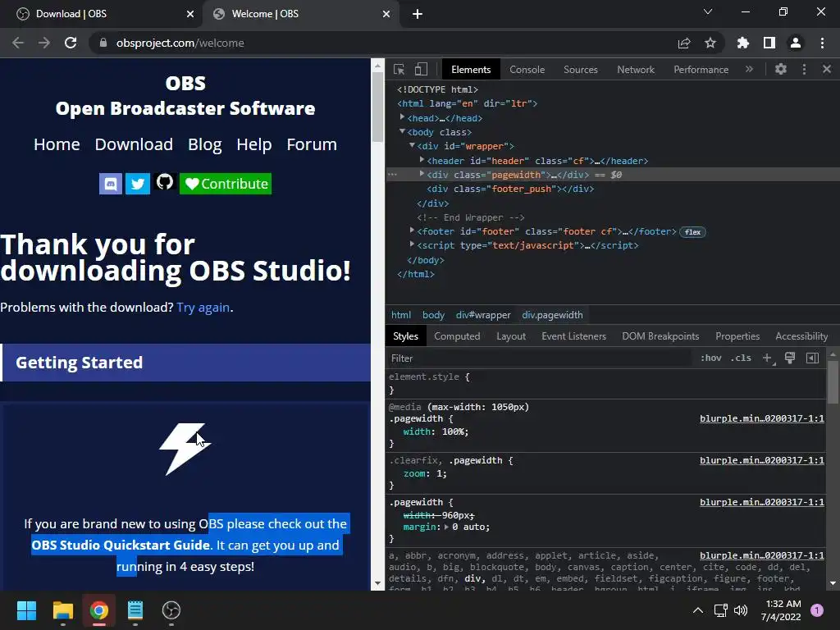Expand the footer#footer node
The width and height of the screenshot is (840, 630).
click(x=412, y=231)
